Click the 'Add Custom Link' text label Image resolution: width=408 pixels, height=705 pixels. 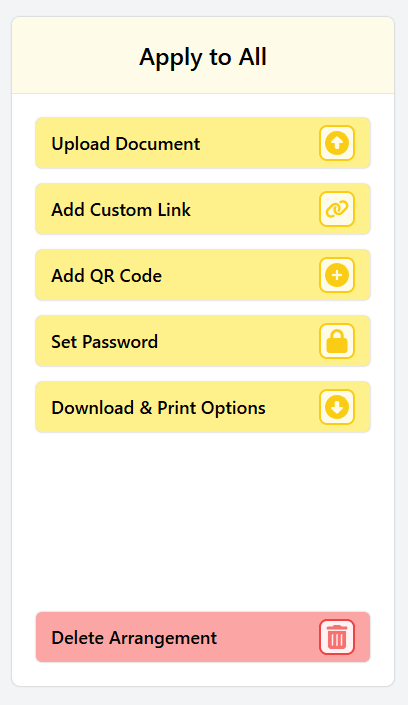121,210
